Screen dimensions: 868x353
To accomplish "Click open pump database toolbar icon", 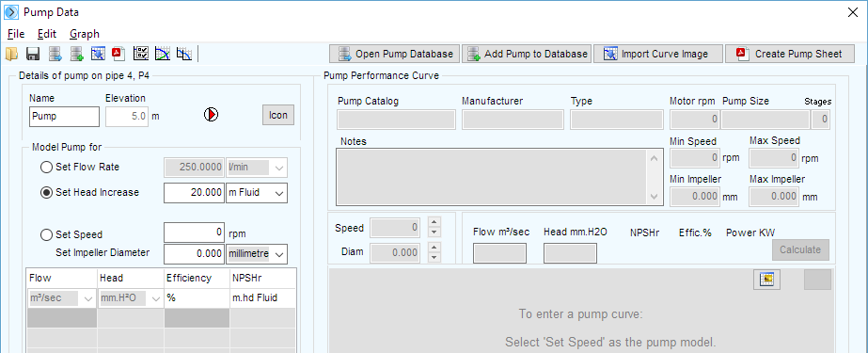I will click(55, 54).
